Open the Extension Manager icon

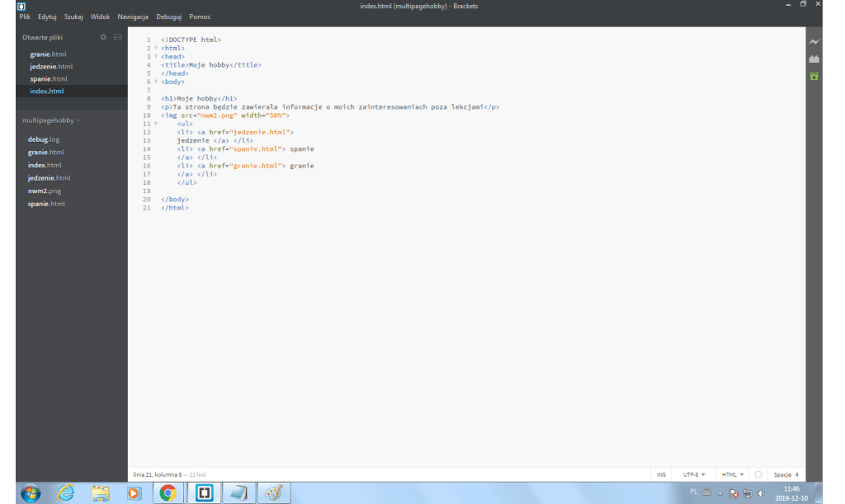pos(814,59)
